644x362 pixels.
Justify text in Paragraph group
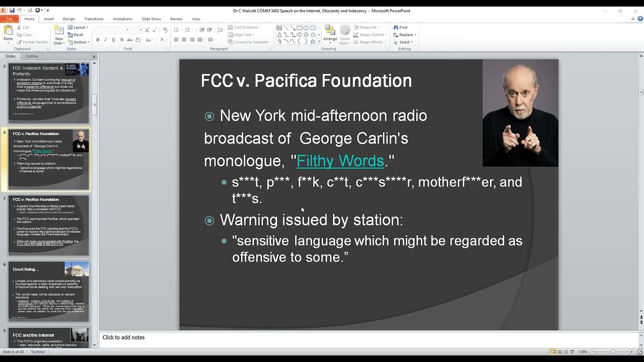(200, 40)
